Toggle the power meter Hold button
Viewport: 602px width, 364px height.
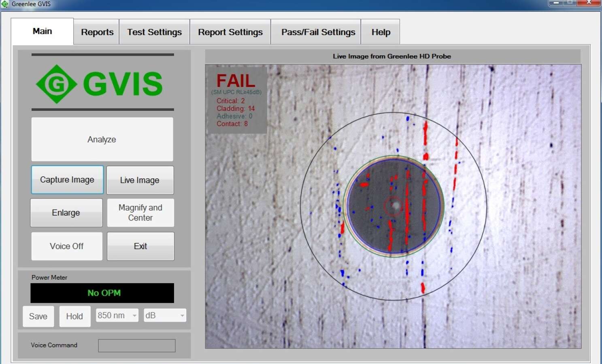pyautogui.click(x=74, y=316)
